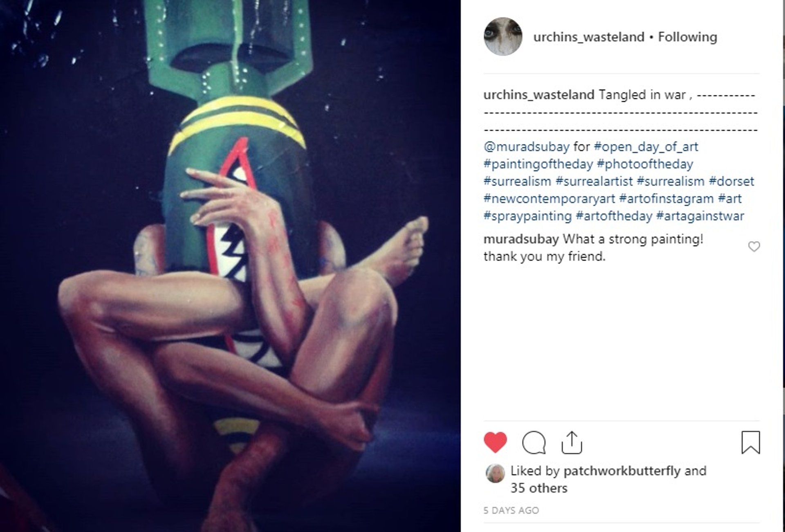785x532 pixels.
Task: Click the 5 DAYS AGO timestamp
Action: tap(511, 510)
